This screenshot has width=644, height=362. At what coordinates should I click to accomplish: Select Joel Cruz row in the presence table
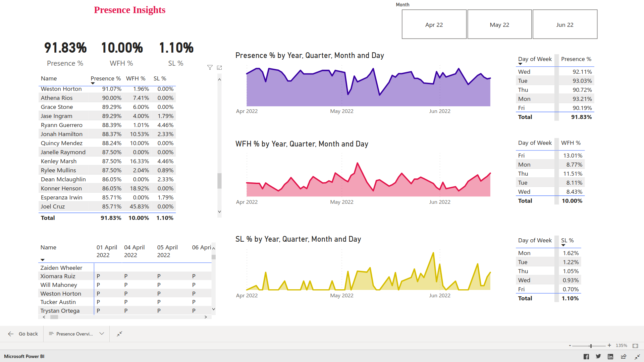pos(53,206)
